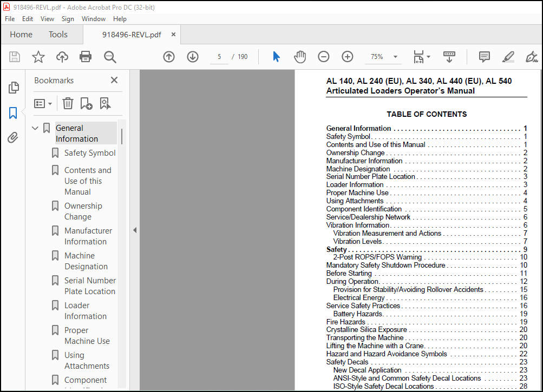Open fit page options dropdown arrow
543x392 pixels.
428,57
